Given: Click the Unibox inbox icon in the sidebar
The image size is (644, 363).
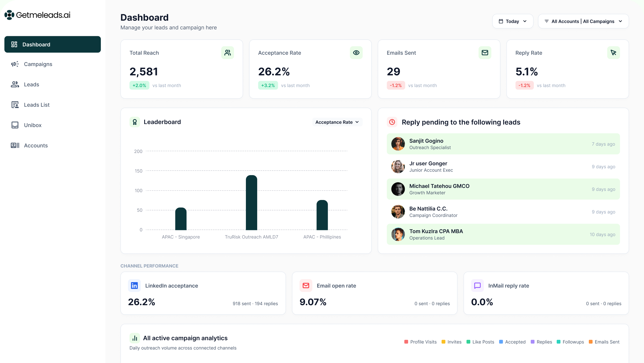Looking at the screenshot, I should (x=15, y=125).
